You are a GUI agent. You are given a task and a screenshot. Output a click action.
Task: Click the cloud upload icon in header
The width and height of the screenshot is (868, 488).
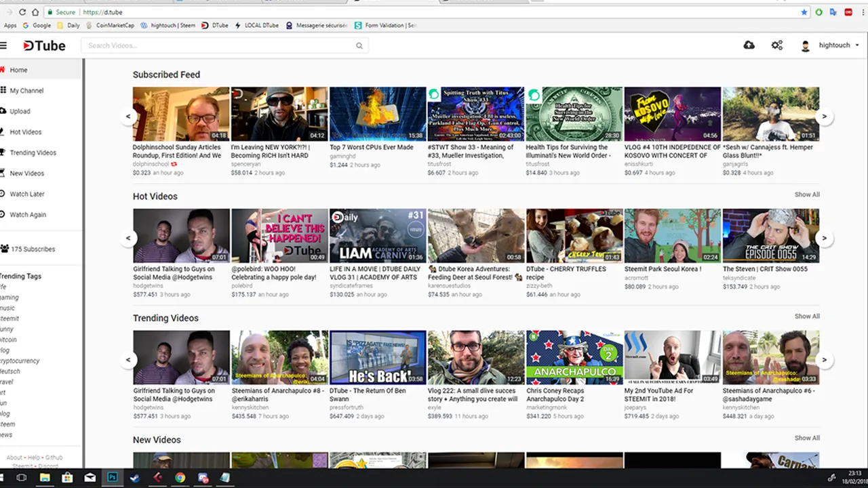click(x=749, y=45)
